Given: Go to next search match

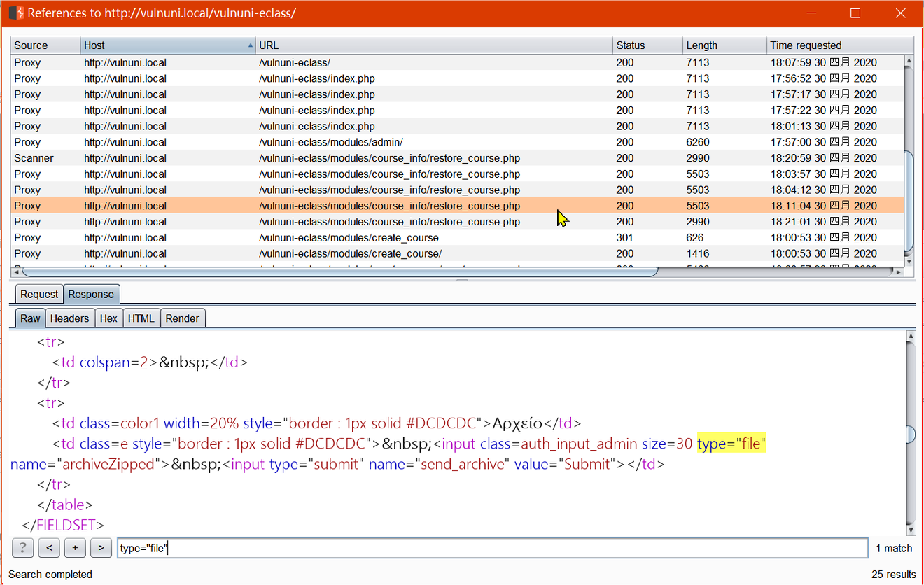Looking at the screenshot, I should click(101, 548).
